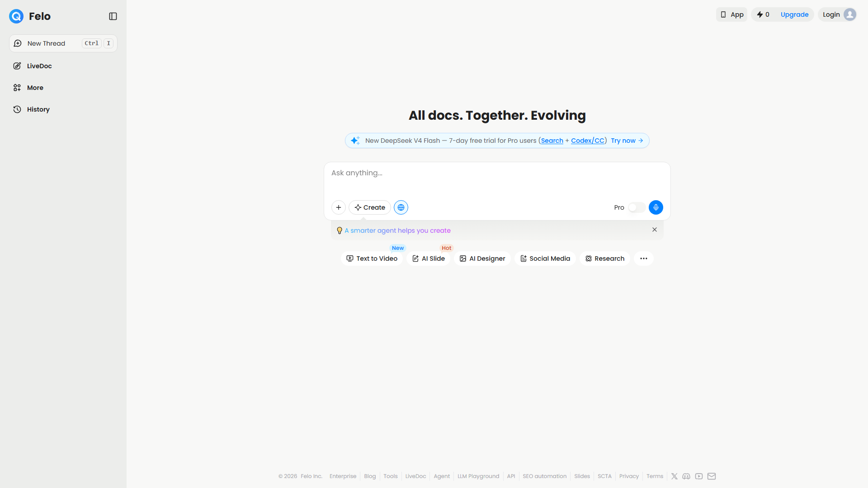Viewport: 868px width, 488px height.
Task: Click Try now in the banner
Action: point(627,141)
